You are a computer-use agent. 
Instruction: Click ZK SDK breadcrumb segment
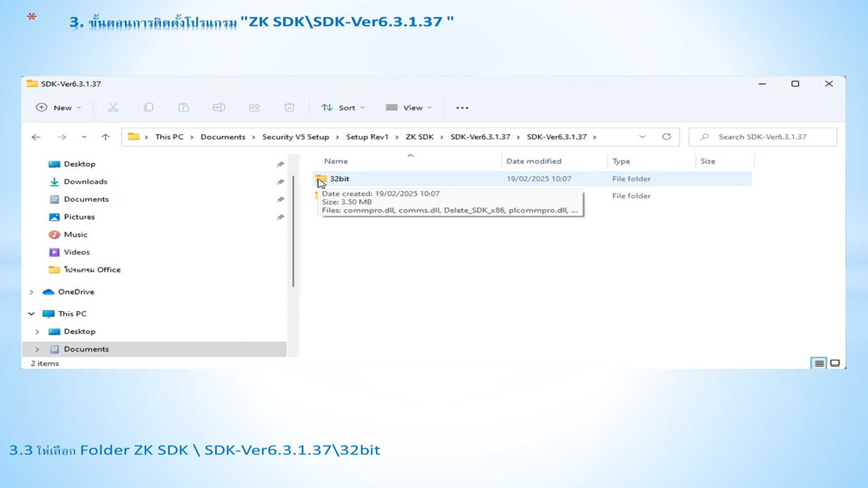click(x=420, y=137)
